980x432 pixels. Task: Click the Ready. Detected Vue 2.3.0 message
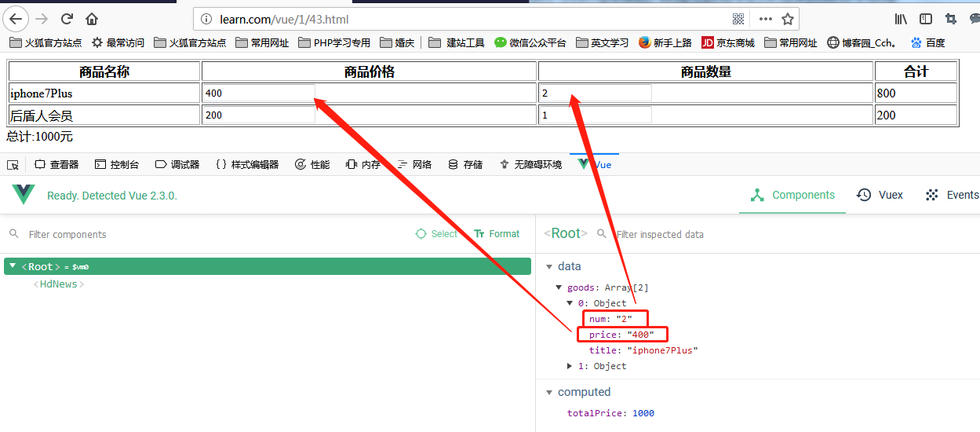point(112,196)
